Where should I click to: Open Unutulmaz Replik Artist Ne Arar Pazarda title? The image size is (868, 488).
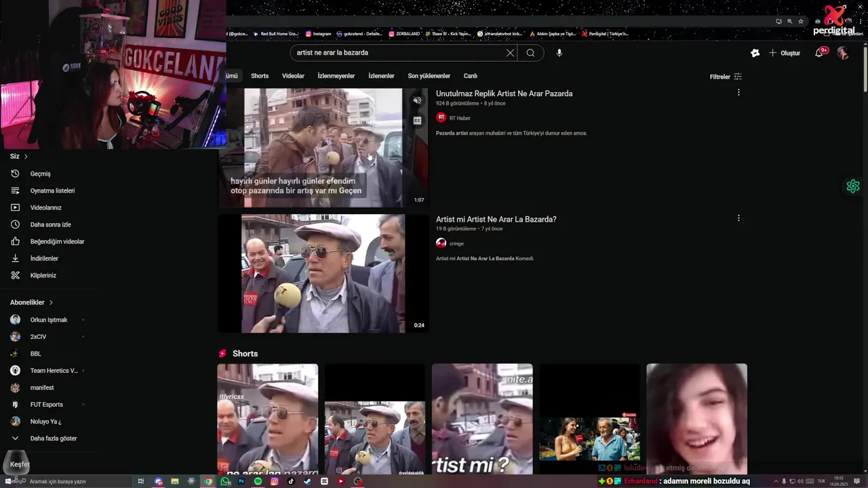tap(504, 94)
